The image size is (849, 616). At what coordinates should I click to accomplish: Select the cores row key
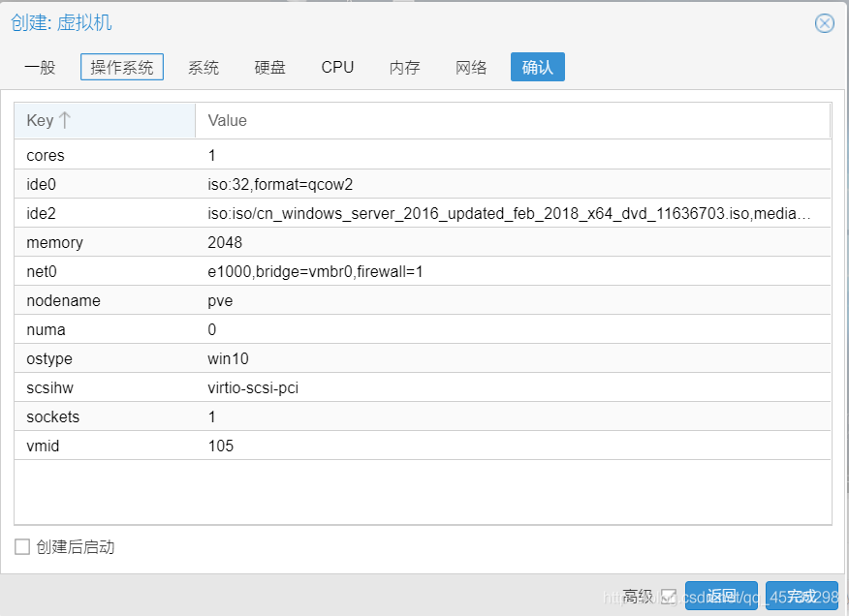point(46,155)
